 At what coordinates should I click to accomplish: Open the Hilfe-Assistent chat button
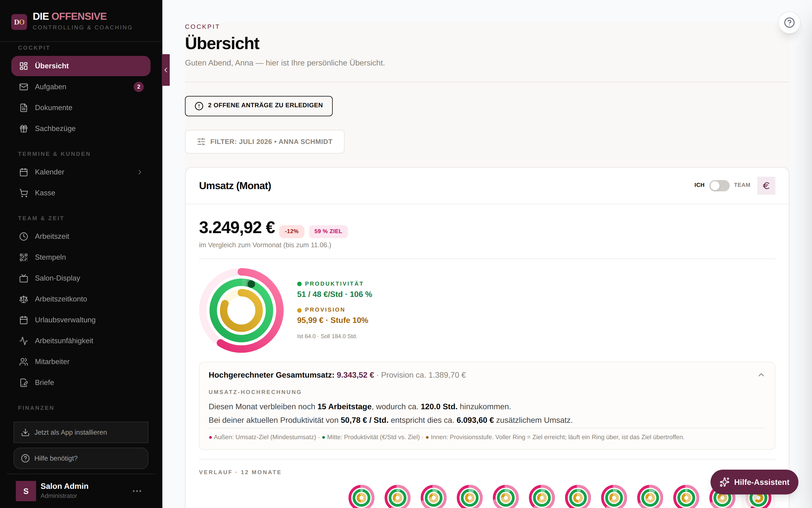[x=754, y=482]
